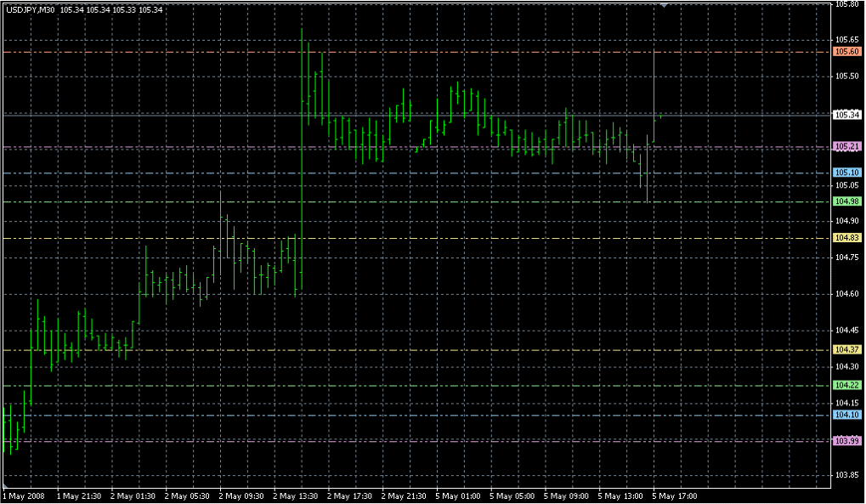
Task: Select the current price 105.34 label
Action: coord(846,114)
